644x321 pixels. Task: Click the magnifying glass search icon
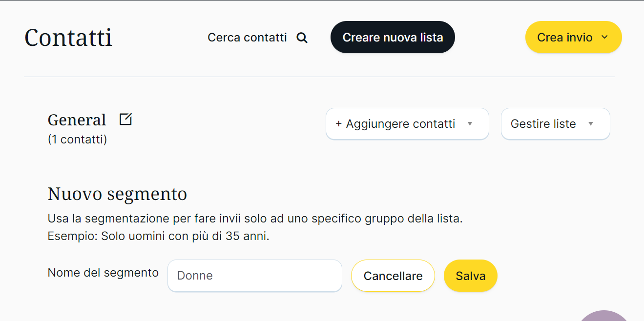(302, 38)
